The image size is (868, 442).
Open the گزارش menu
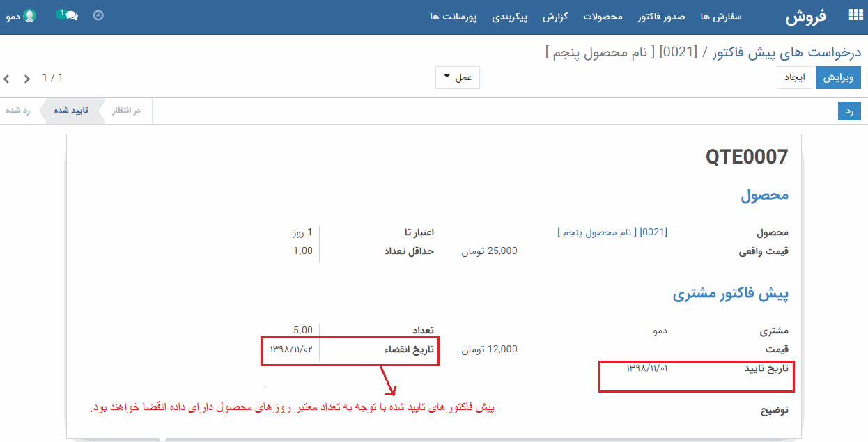click(555, 17)
